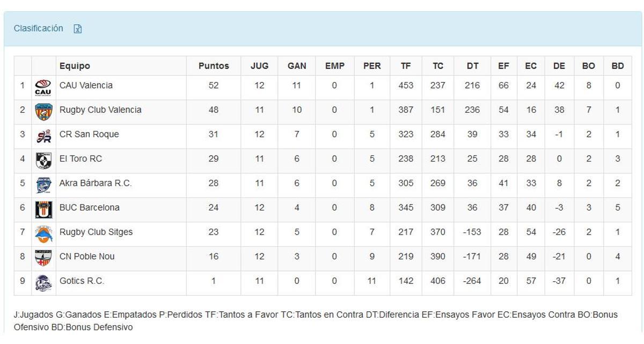
Task: Click the CN Poble Nou crest
Action: pos(44,256)
